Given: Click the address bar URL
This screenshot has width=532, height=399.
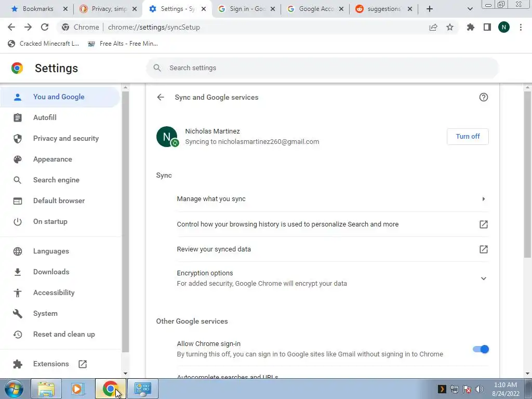Looking at the screenshot, I should click(154, 27).
